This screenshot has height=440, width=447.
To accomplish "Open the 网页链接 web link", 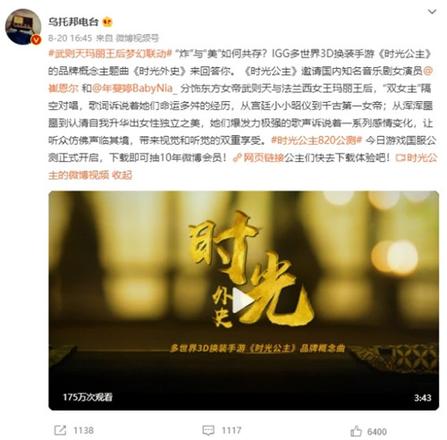I will [259, 158].
